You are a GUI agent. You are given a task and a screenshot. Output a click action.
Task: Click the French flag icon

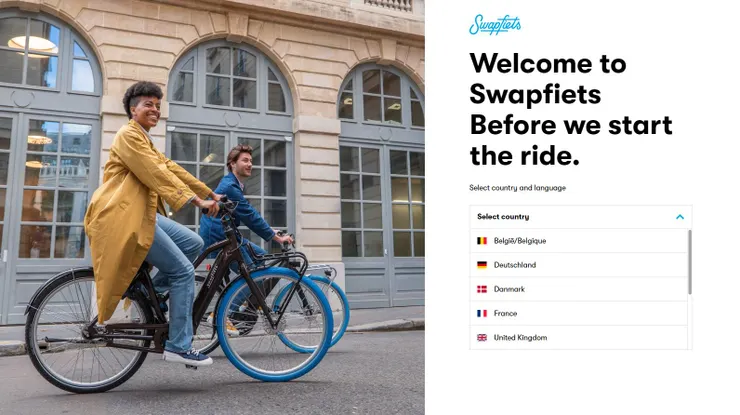tap(482, 313)
